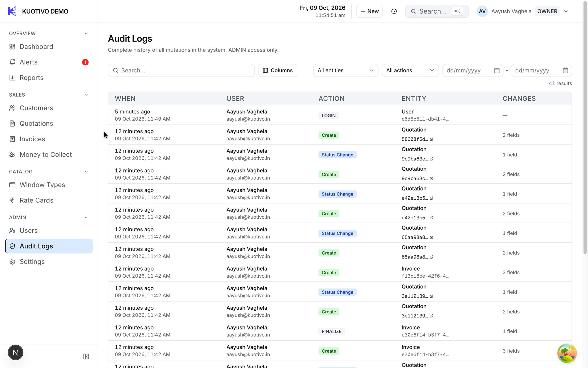Open link for 9c9ba63c Status Change row
588x368 pixels.
click(x=432, y=159)
